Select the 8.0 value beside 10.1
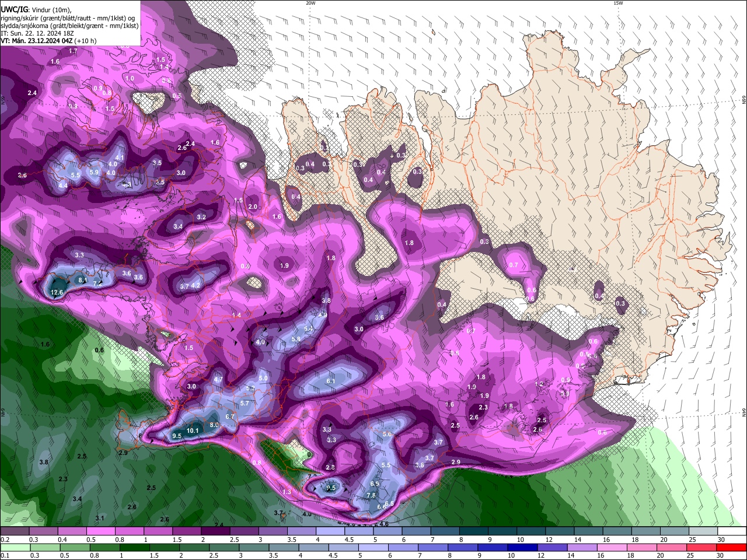This screenshot has height=560, width=747. pyautogui.click(x=214, y=425)
